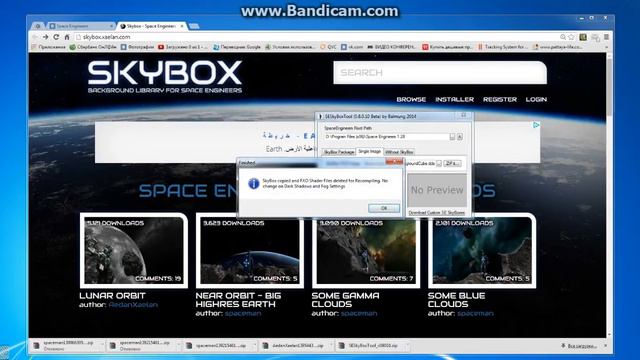
Task: Click the SKYBOX search field
Action: click(x=440, y=73)
